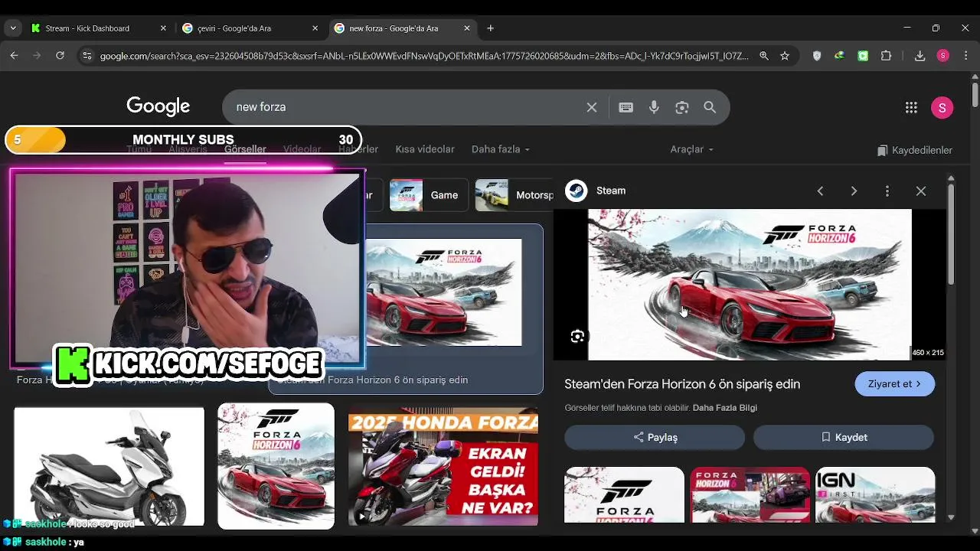Open the vertical Forza Horizon 6 poster result
980x551 pixels.
tap(276, 466)
